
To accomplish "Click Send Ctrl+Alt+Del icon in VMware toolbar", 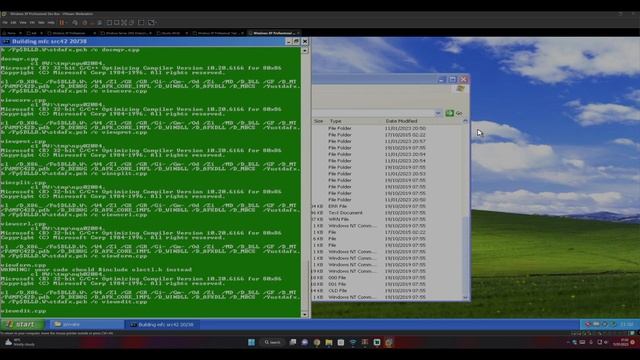I will pos(75,22).
